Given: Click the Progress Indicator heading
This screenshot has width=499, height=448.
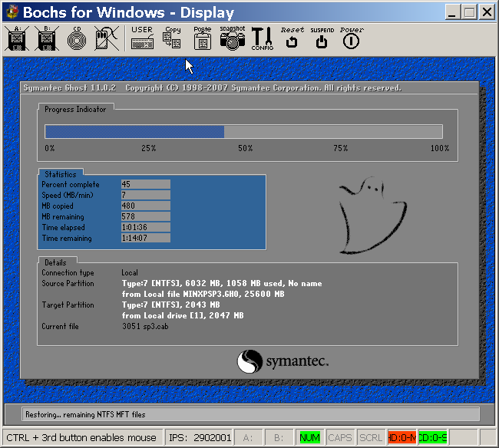Looking at the screenshot, I should pyautogui.click(x=75, y=110).
